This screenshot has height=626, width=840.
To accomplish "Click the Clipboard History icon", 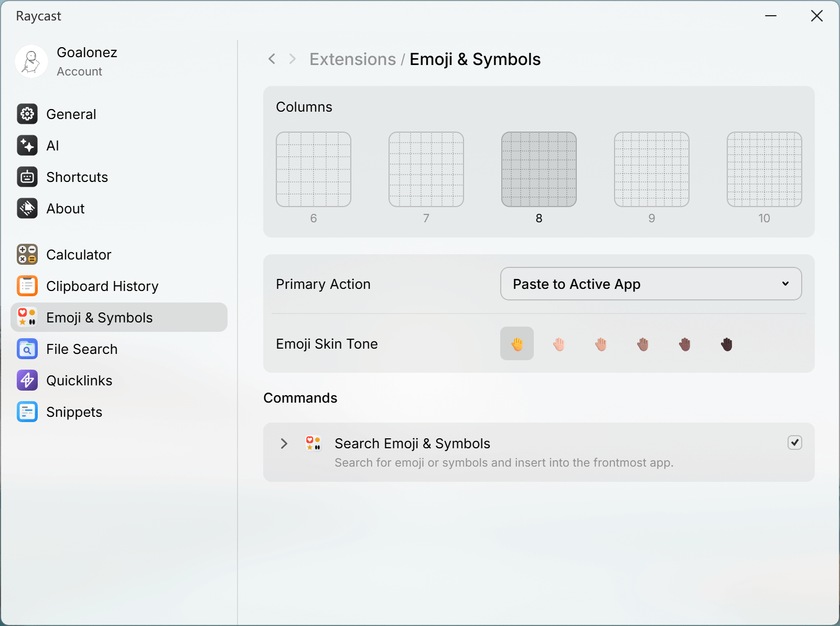I will (x=27, y=286).
